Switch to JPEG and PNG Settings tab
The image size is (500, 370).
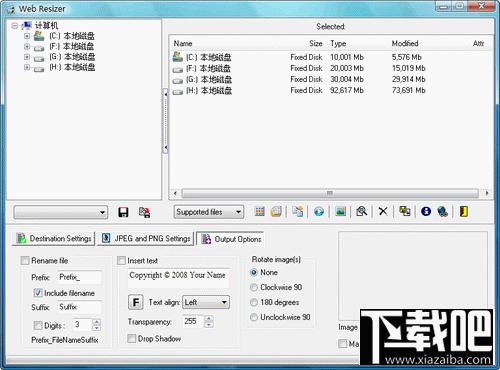tap(146, 238)
